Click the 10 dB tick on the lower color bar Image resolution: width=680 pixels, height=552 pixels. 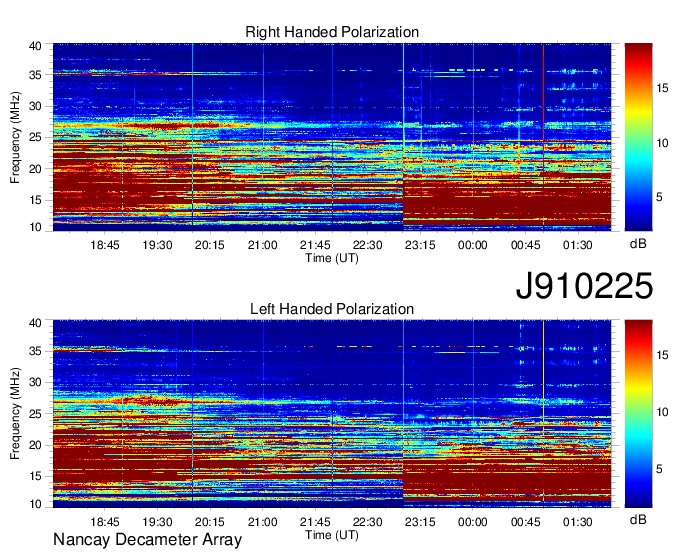coord(662,412)
